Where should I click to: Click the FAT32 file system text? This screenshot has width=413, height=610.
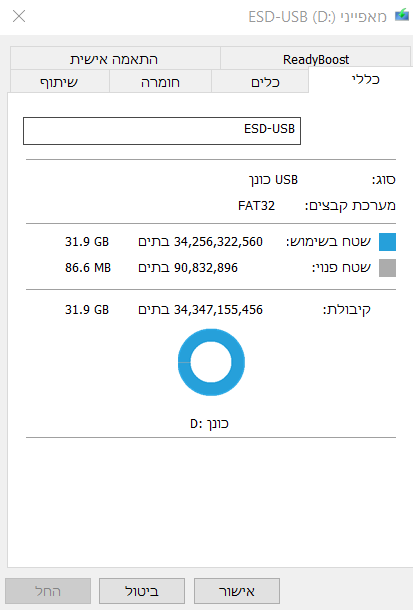pos(256,205)
